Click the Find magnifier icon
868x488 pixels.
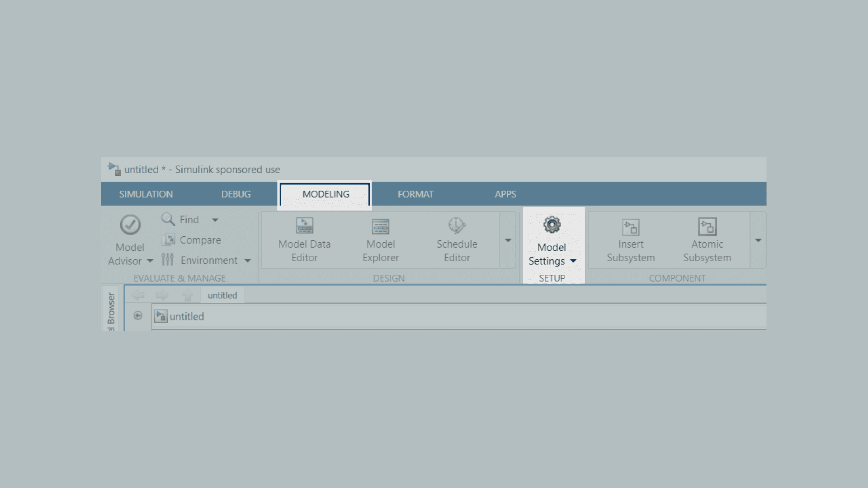point(168,220)
